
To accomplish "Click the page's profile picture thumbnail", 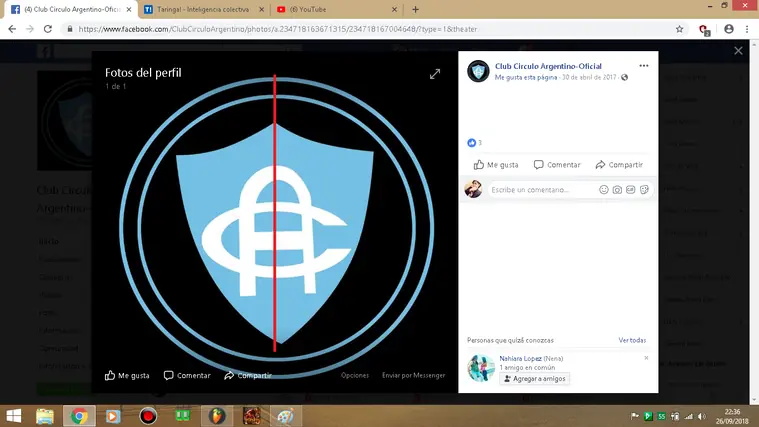I will tap(478, 71).
